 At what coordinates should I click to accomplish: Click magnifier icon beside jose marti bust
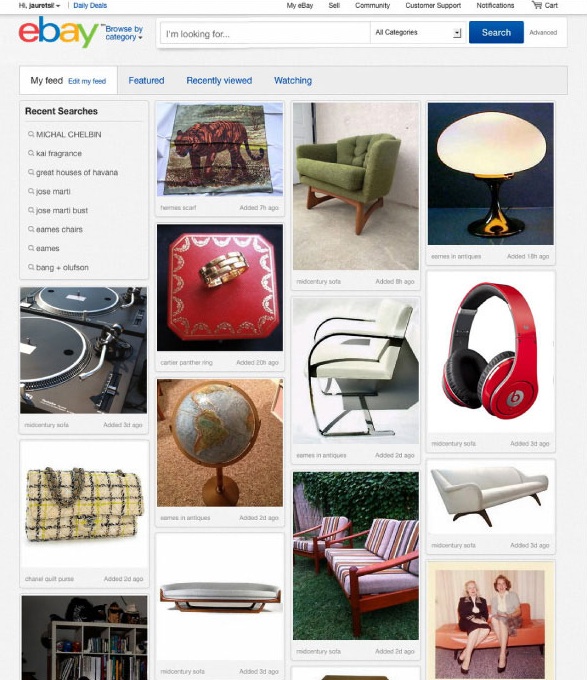pyautogui.click(x=31, y=210)
